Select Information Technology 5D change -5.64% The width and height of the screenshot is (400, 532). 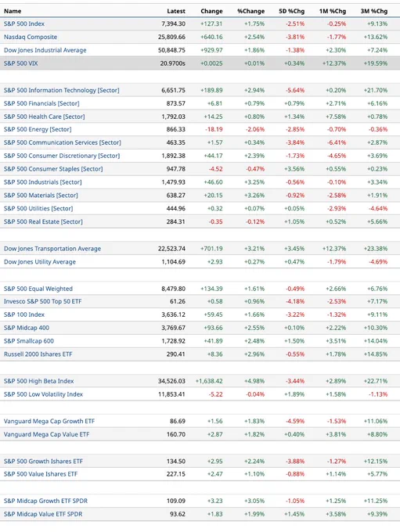(x=295, y=90)
